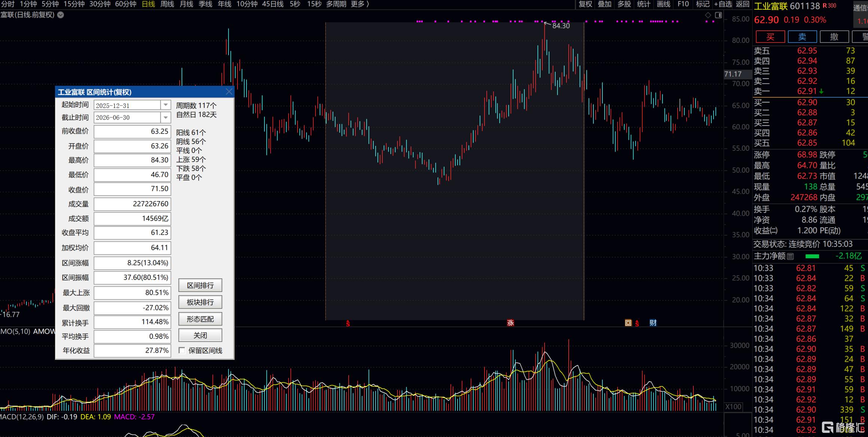Open the 起始时间 date dropdown

[x=165, y=105]
